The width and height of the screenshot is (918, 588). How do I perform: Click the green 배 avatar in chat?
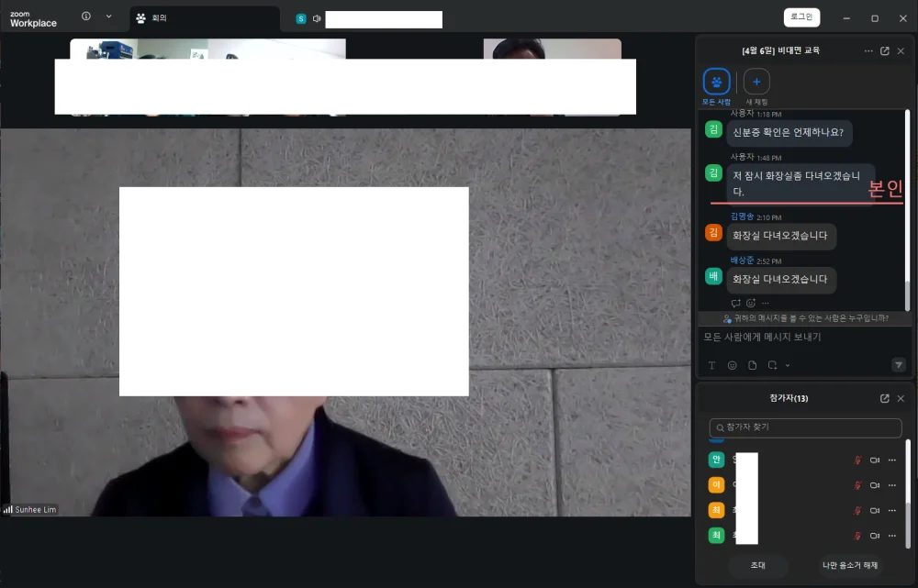pyautogui.click(x=713, y=275)
